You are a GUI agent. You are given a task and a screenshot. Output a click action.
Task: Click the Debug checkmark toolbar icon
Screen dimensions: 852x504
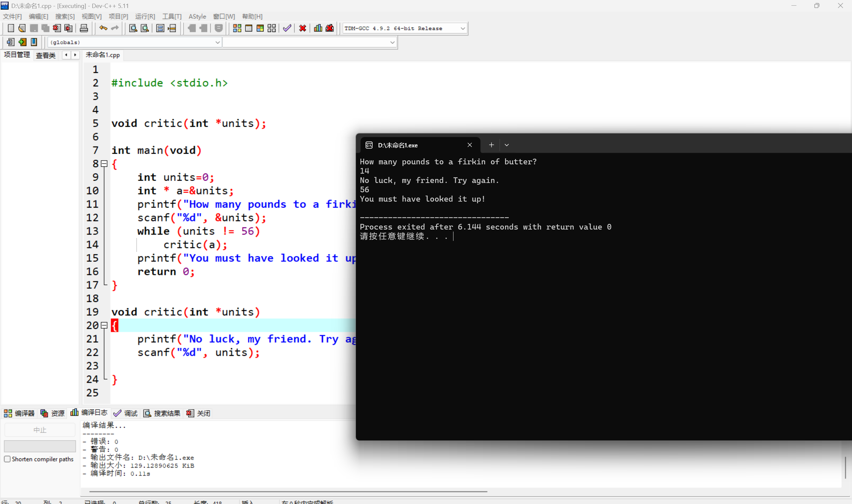coord(287,29)
